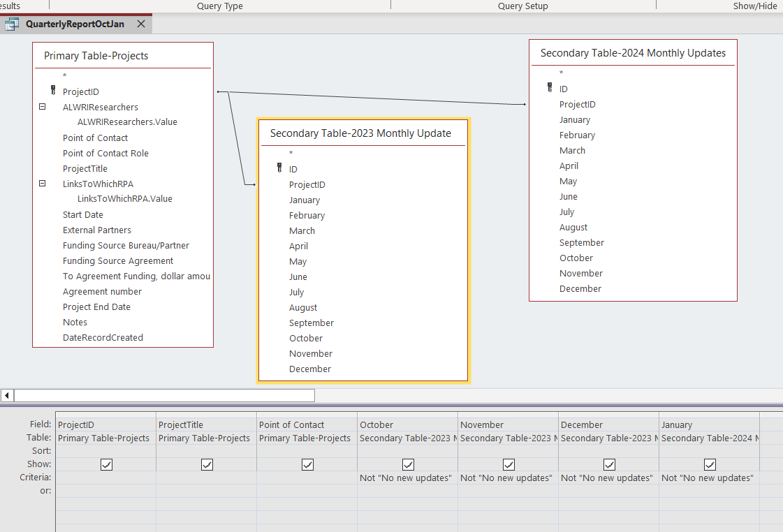Click the Field cell containing ProjectTitle in the grid
This screenshot has width=783, height=532.
(x=206, y=424)
